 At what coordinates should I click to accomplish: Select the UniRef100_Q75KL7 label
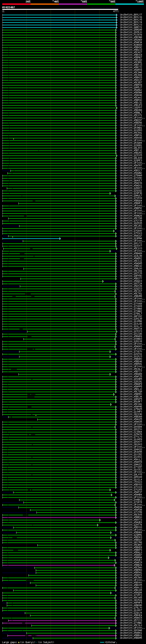pos(131,313)
